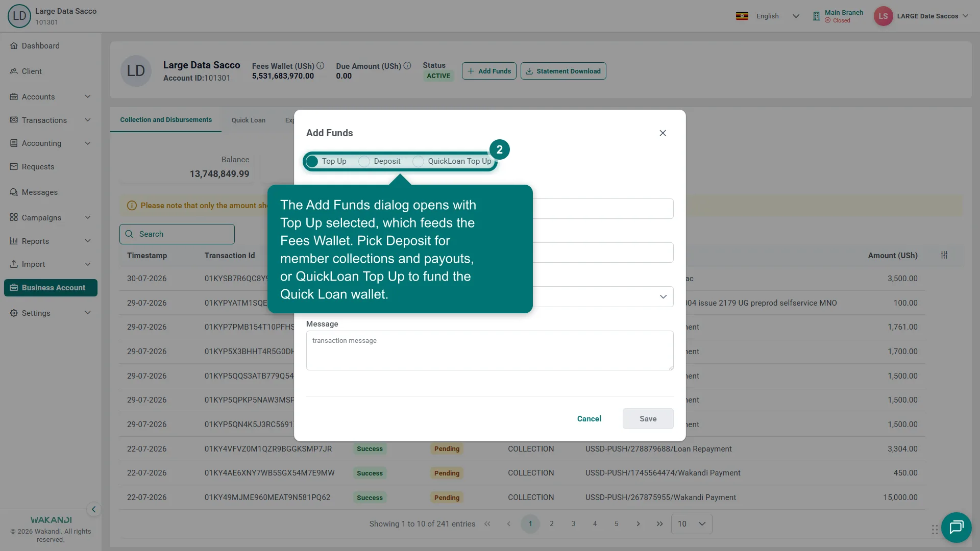This screenshot has height=551, width=980.
Task: Expand the Campaigns menu chevron
Action: tap(88, 218)
